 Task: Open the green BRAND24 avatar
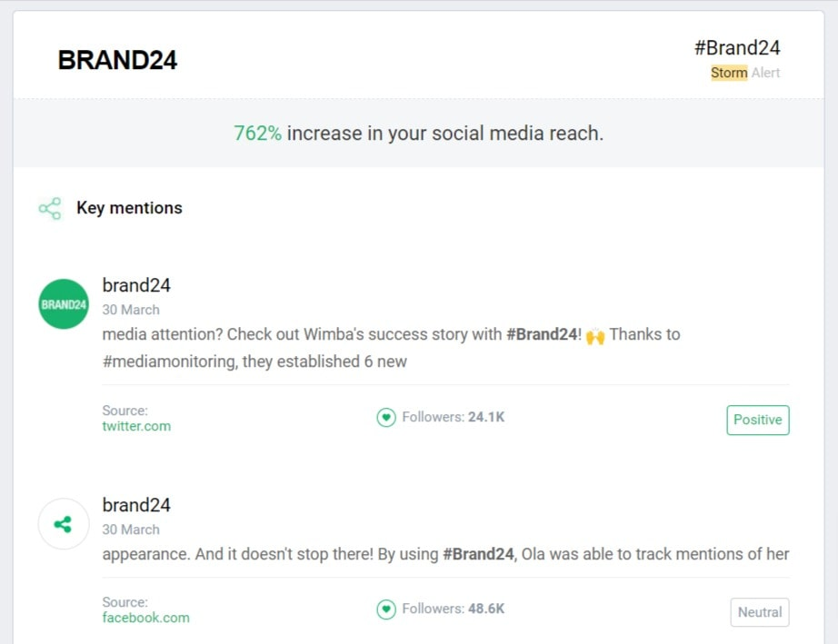click(64, 304)
